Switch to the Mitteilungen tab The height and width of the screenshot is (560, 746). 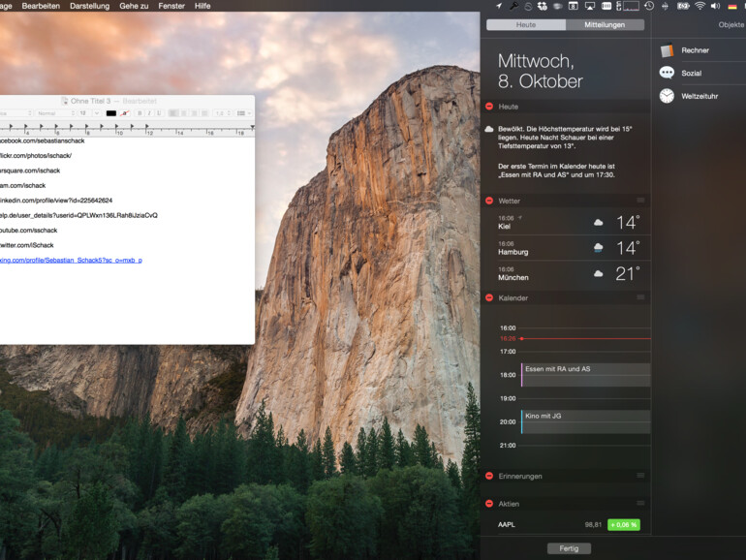coord(605,25)
